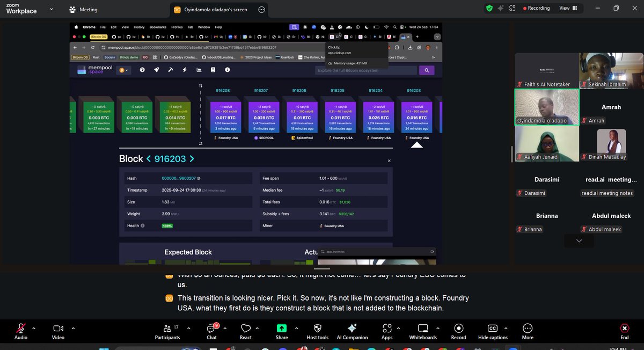
Task: Open the Chat panel
Action: click(x=212, y=331)
